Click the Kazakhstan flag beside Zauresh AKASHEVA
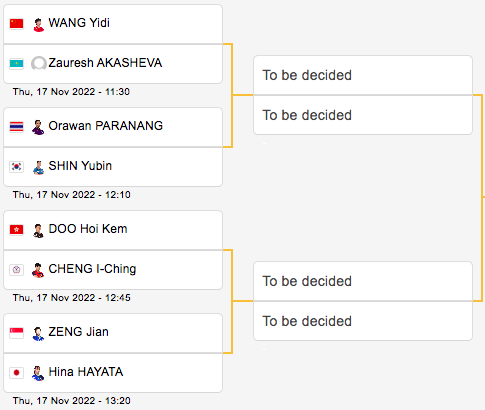485x410 pixels. click(x=16, y=64)
